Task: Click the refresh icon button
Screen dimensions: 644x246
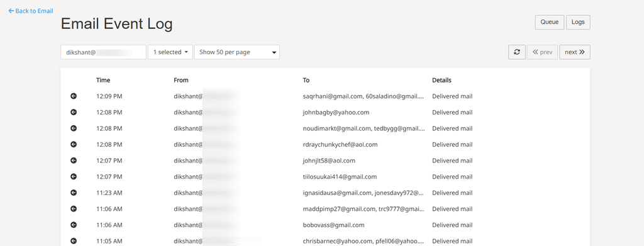Action: [x=517, y=52]
